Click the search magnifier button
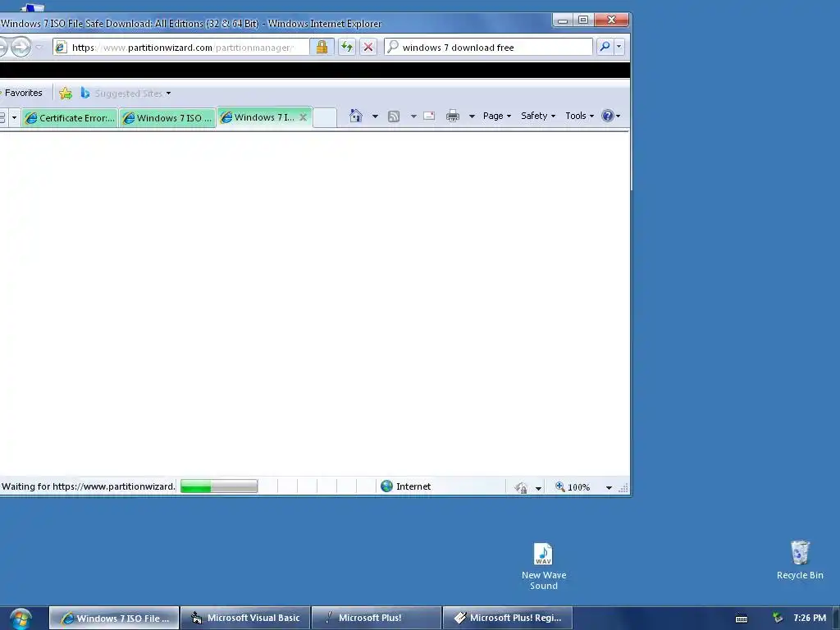Image resolution: width=840 pixels, height=630 pixels. pos(605,47)
